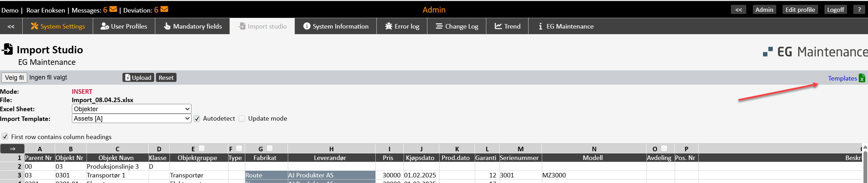Open the Trend chart tab
Screen dimensions: 868x183
[507, 26]
